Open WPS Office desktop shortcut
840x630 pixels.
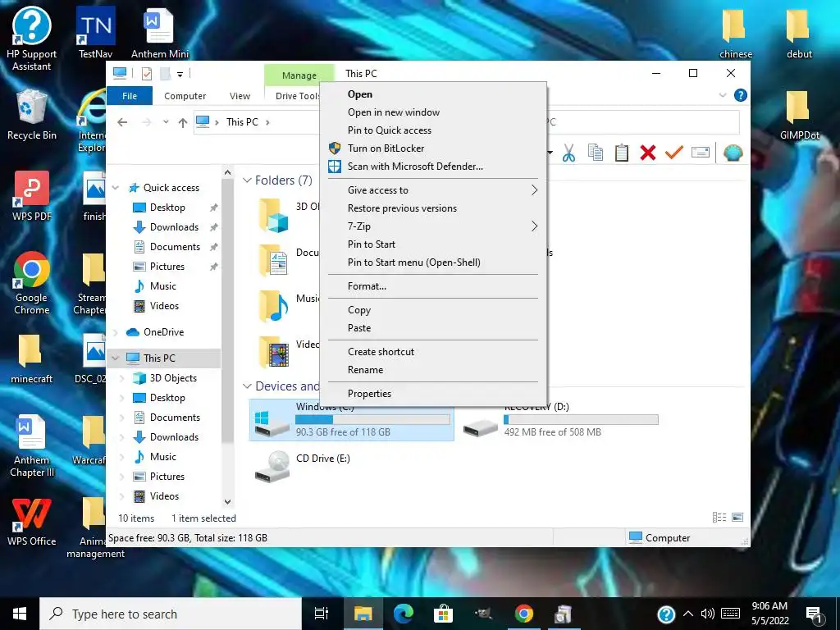click(32, 522)
